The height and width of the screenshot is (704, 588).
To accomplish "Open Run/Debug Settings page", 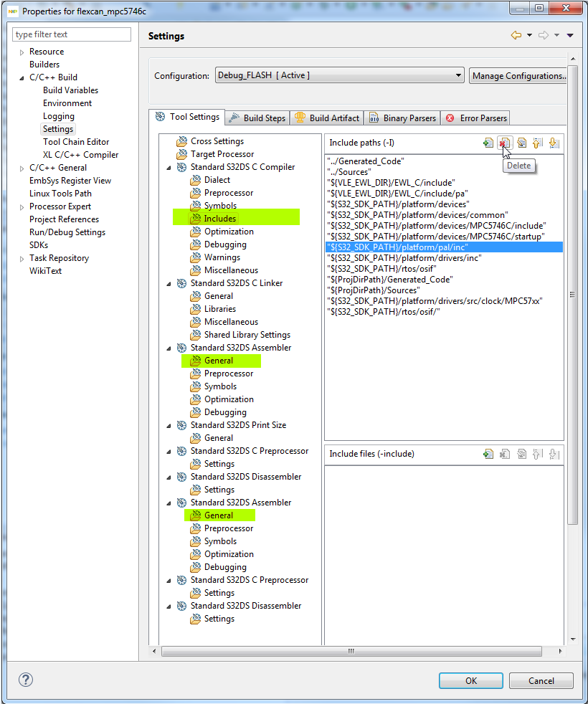I will click(67, 232).
